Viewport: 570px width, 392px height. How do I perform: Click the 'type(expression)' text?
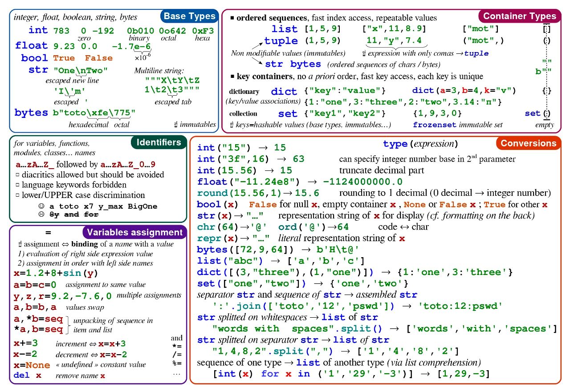[x=420, y=144]
